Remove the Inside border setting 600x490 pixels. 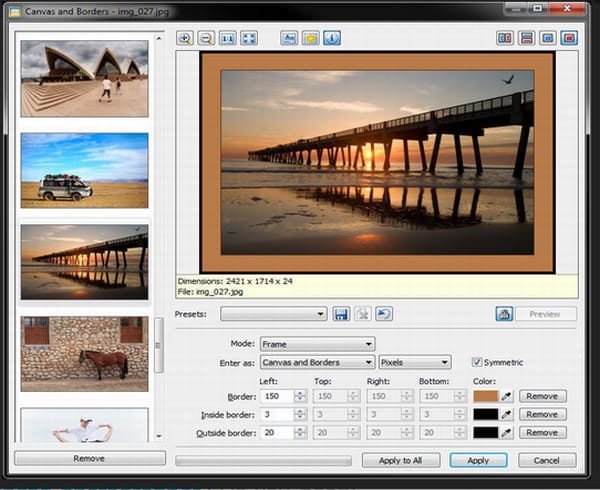point(543,414)
